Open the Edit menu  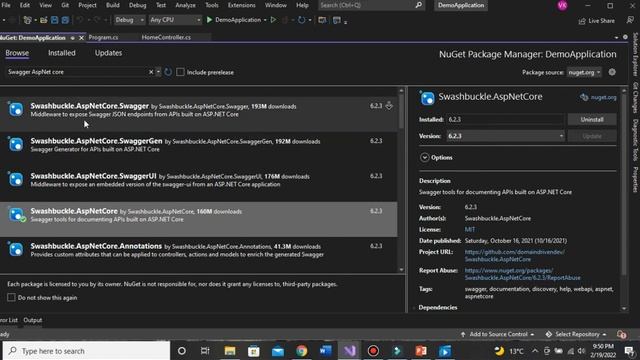tap(25, 5)
